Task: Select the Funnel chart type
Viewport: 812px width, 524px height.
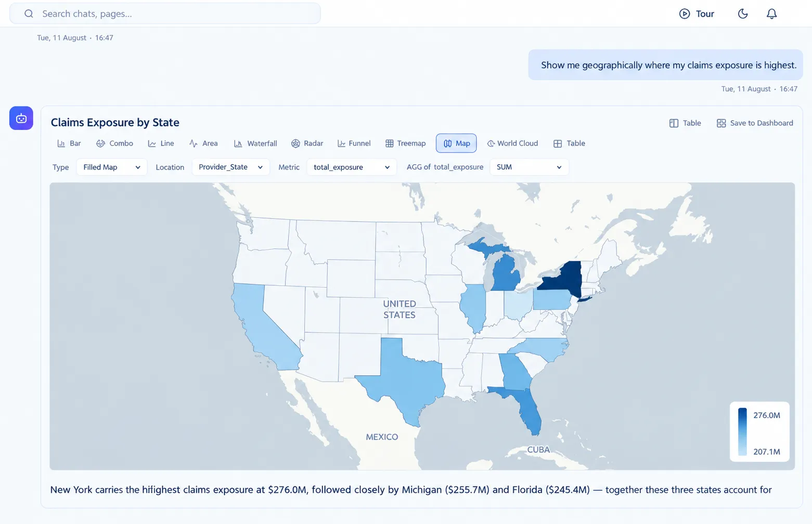Action: click(354, 143)
